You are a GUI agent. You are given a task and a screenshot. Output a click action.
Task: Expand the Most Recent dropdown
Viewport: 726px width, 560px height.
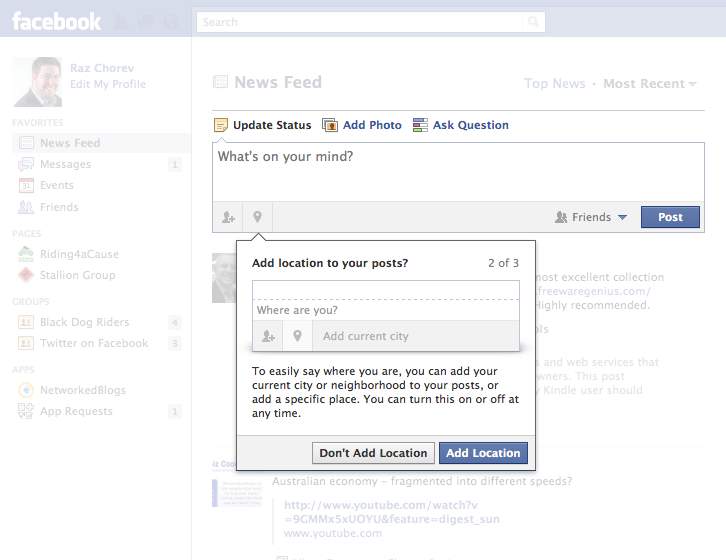pyautogui.click(x=650, y=84)
